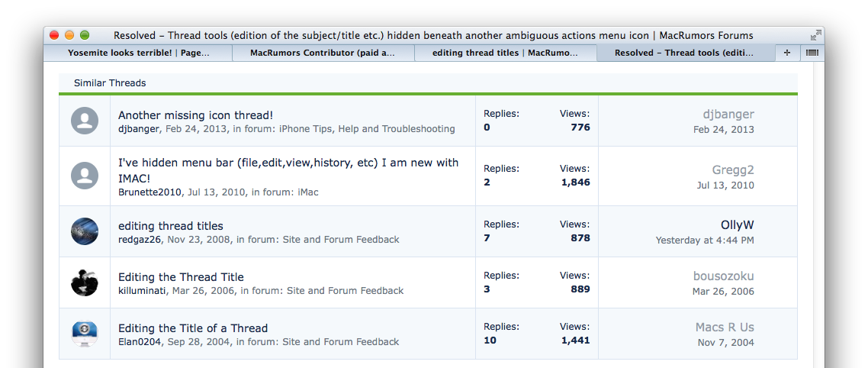View killuminati's avatar picture

pyautogui.click(x=85, y=282)
